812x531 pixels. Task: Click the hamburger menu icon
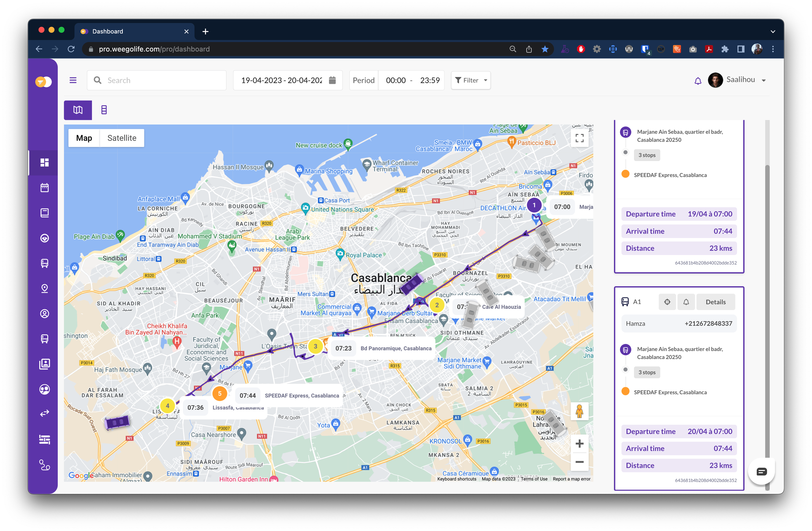(x=73, y=80)
